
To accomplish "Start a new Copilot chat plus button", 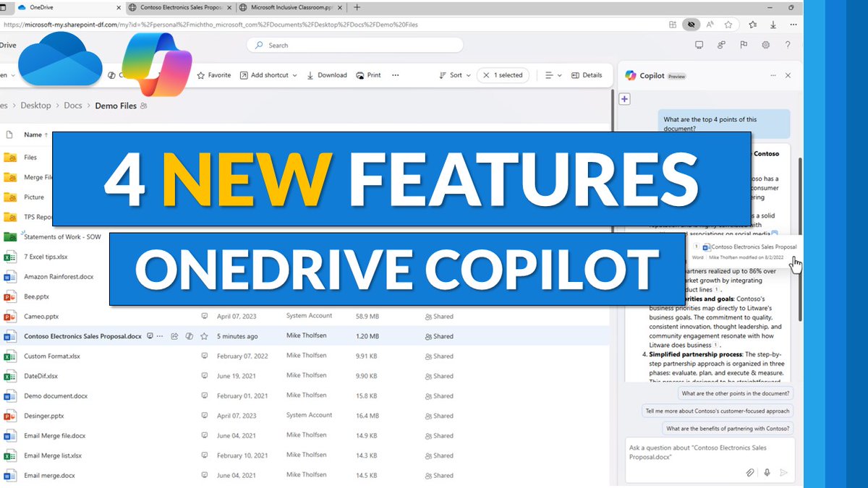I will [x=625, y=99].
